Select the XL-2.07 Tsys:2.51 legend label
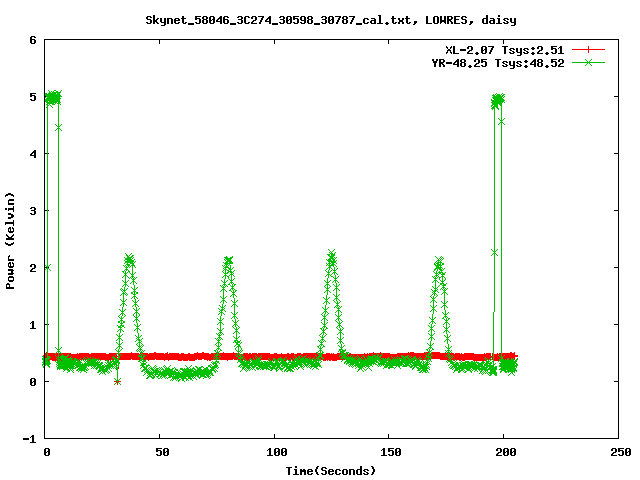This screenshot has width=640, height=480. 504,50
